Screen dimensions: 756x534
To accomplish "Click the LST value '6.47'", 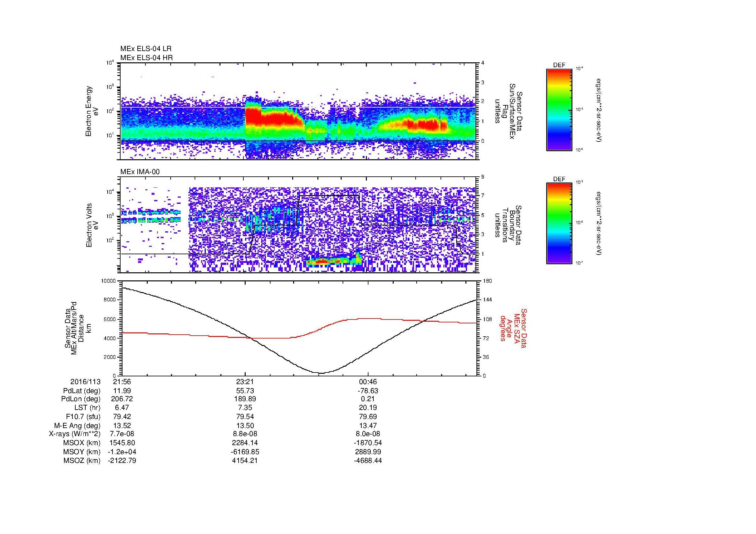I will pos(122,408).
